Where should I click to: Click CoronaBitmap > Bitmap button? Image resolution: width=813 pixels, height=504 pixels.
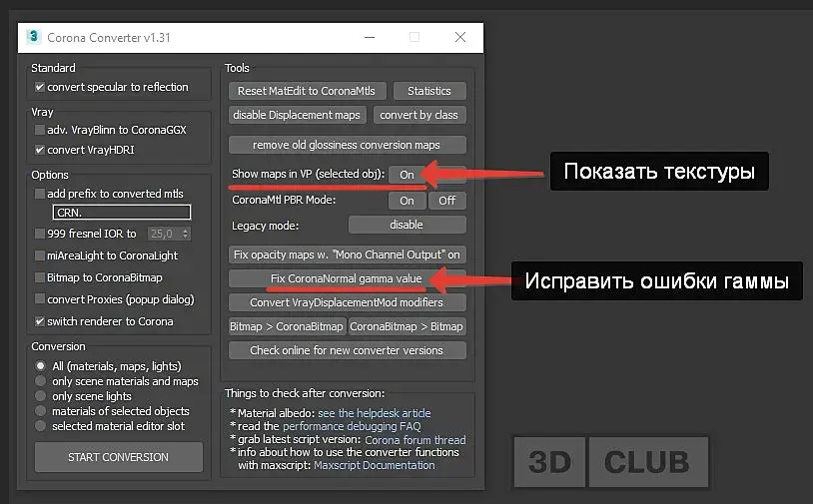[x=407, y=326]
